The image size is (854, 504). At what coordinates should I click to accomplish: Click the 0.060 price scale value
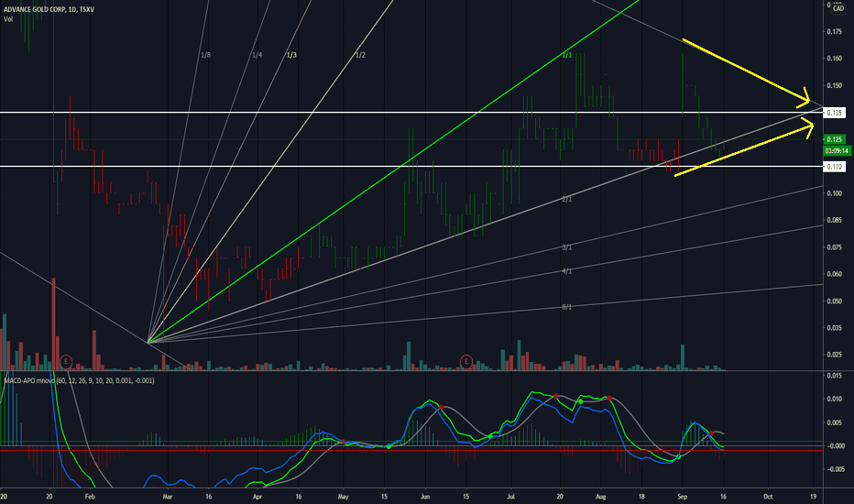tap(834, 274)
